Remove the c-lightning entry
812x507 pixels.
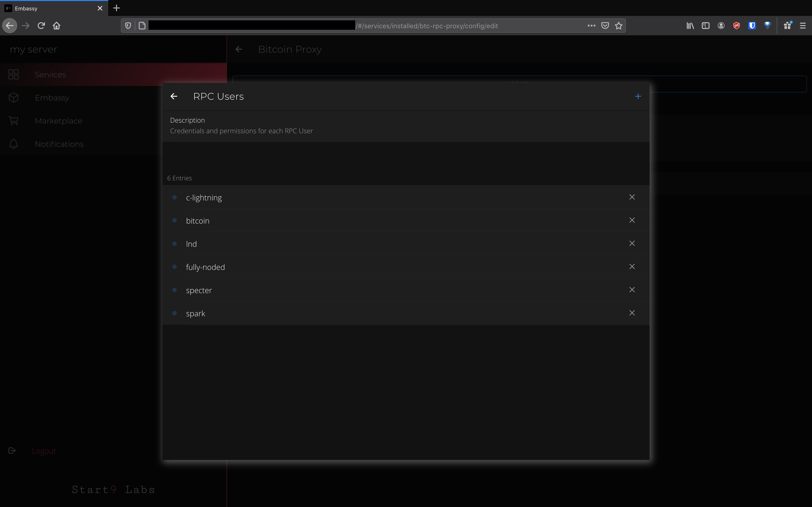[632, 197]
